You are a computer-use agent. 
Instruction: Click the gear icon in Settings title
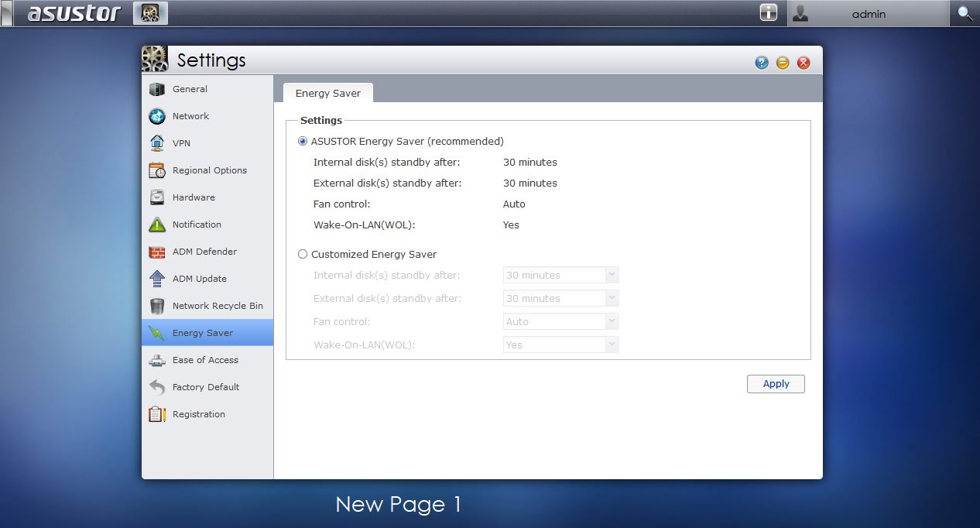coord(155,60)
